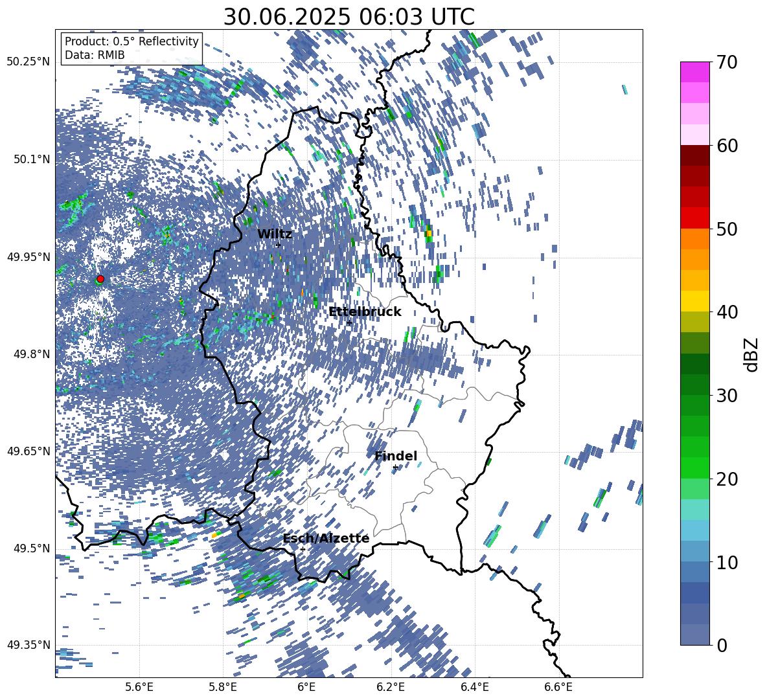
Task: Click the yellow colorbar segment just above 40
Action: pos(695,301)
